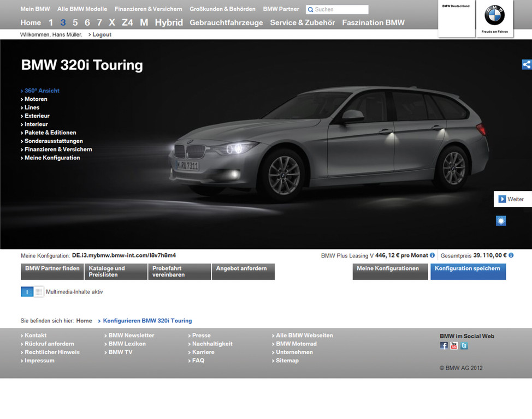Open BMW Twitter icon

point(464,345)
